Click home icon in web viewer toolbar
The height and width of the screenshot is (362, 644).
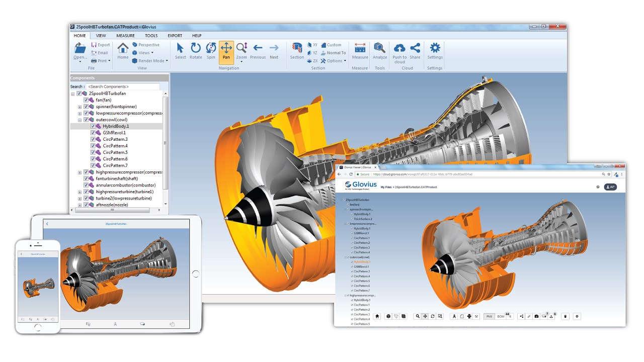coord(377,316)
